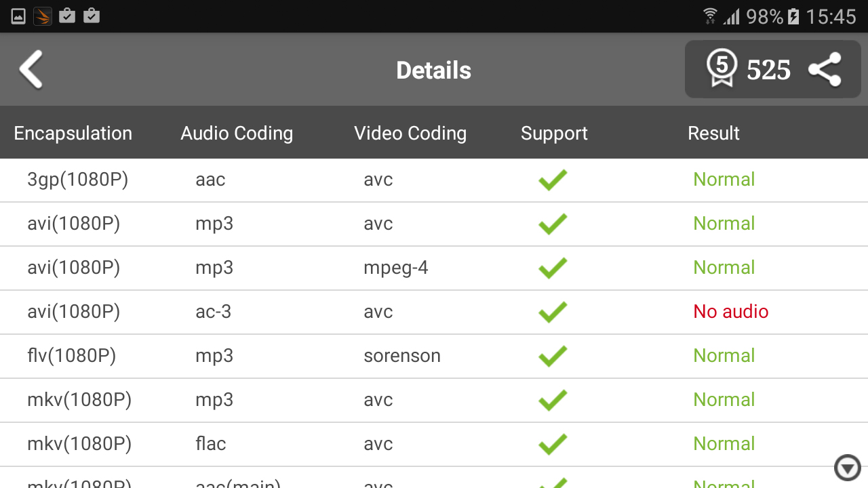This screenshot has width=868, height=488.
Task: Tap the support checkmark for 3gp row
Action: [553, 180]
